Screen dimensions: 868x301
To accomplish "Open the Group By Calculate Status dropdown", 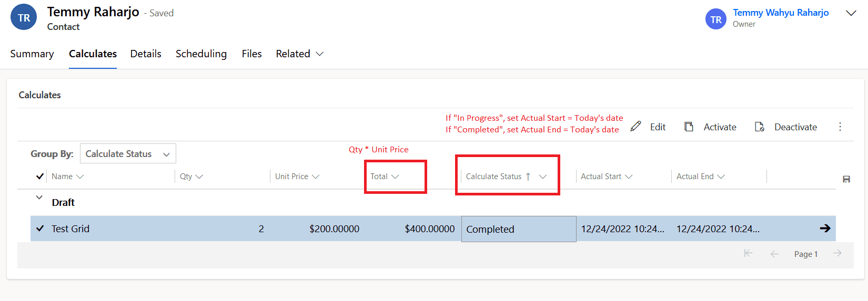I will pyautogui.click(x=128, y=154).
